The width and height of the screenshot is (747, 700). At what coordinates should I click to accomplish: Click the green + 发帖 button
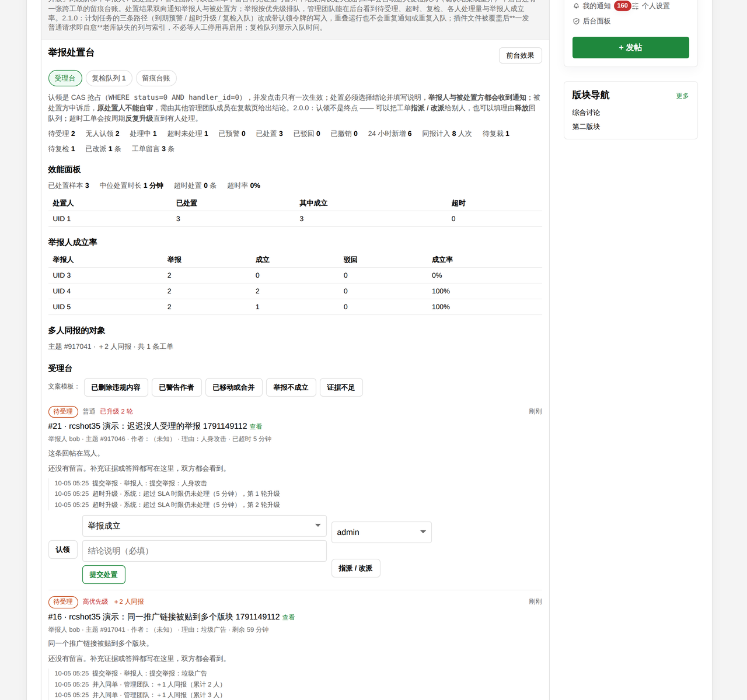click(630, 47)
